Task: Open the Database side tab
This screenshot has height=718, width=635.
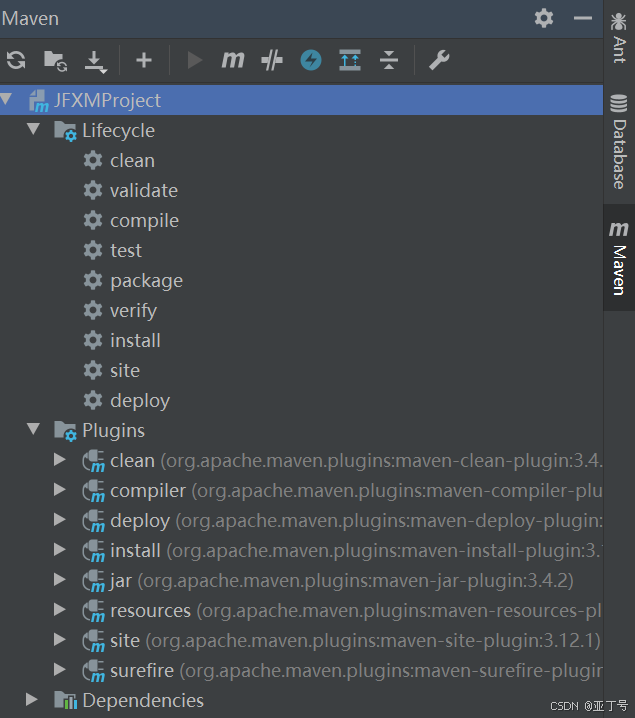Action: point(619,141)
